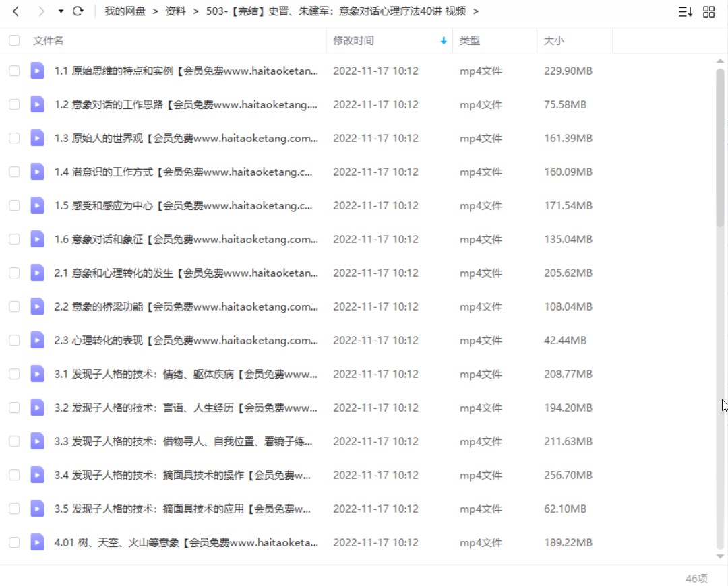The width and height of the screenshot is (728, 586).
Task: Click size value 229.90MB
Action: click(568, 71)
